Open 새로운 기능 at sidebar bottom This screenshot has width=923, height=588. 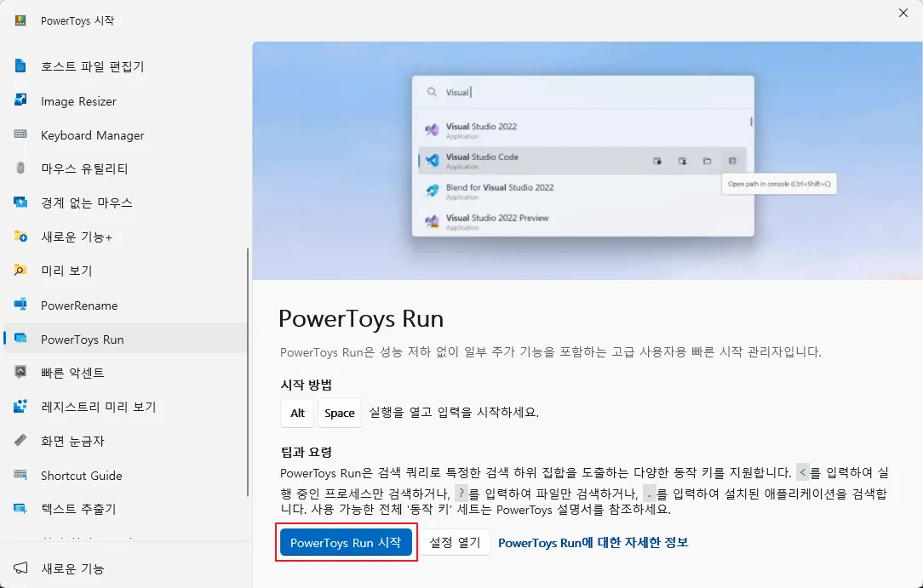tap(125, 568)
